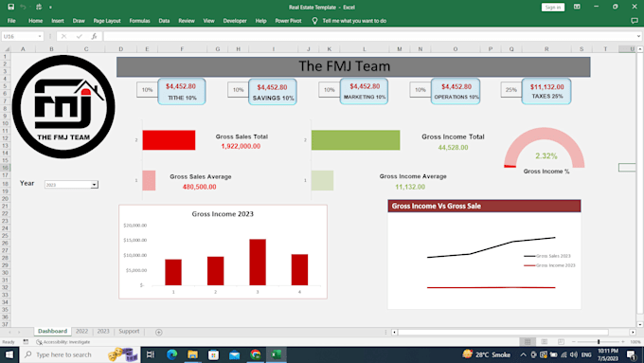The height and width of the screenshot is (363, 644).
Task: Open Customize Quick Access Toolbar arrow
Action: (50, 8)
